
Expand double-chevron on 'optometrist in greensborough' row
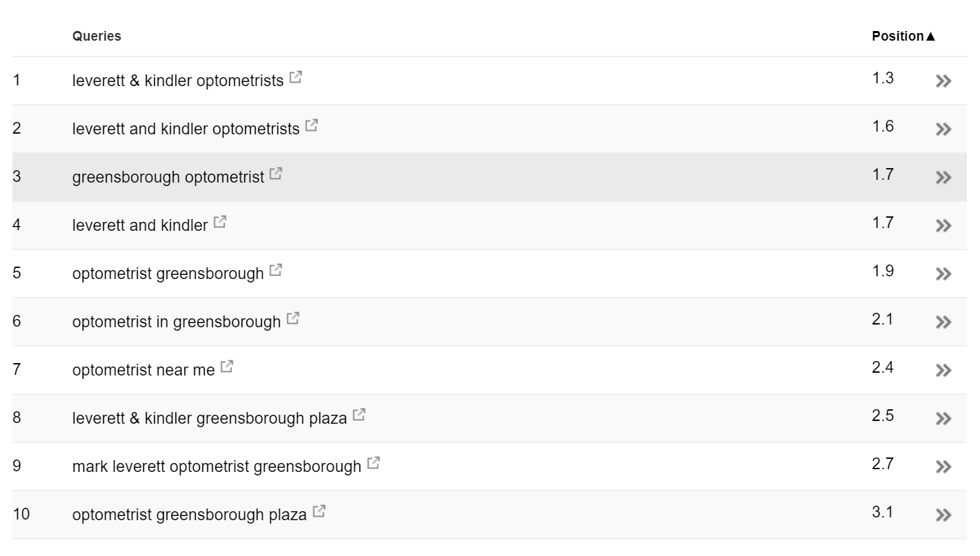pyautogui.click(x=943, y=322)
